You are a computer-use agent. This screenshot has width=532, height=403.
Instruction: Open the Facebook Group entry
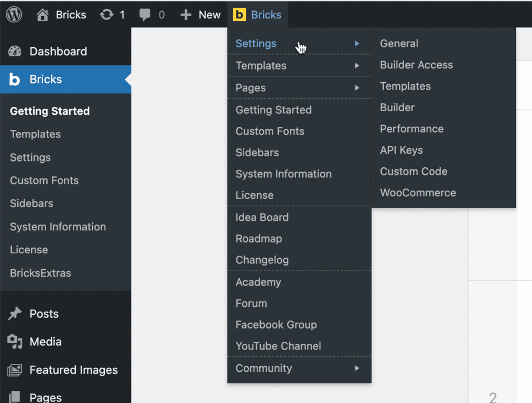click(x=276, y=325)
